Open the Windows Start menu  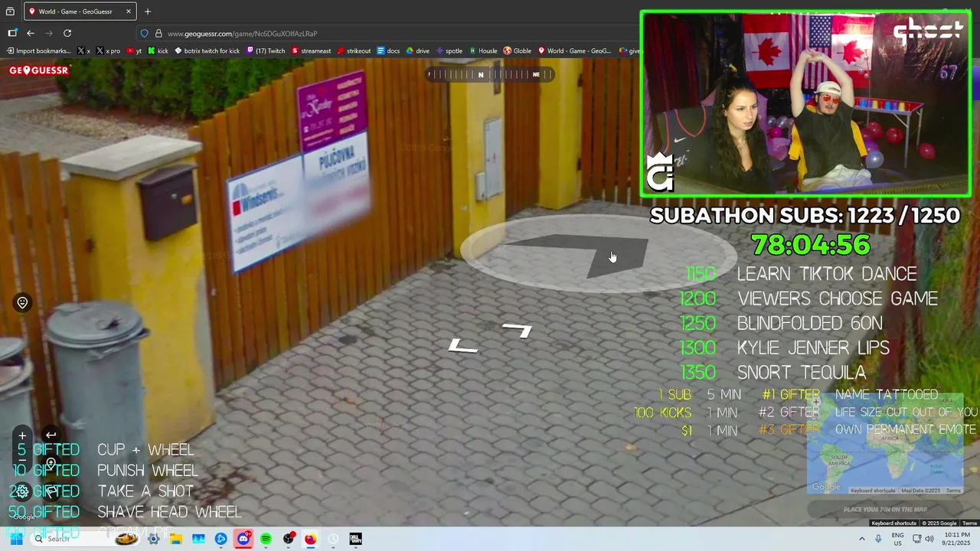point(15,539)
